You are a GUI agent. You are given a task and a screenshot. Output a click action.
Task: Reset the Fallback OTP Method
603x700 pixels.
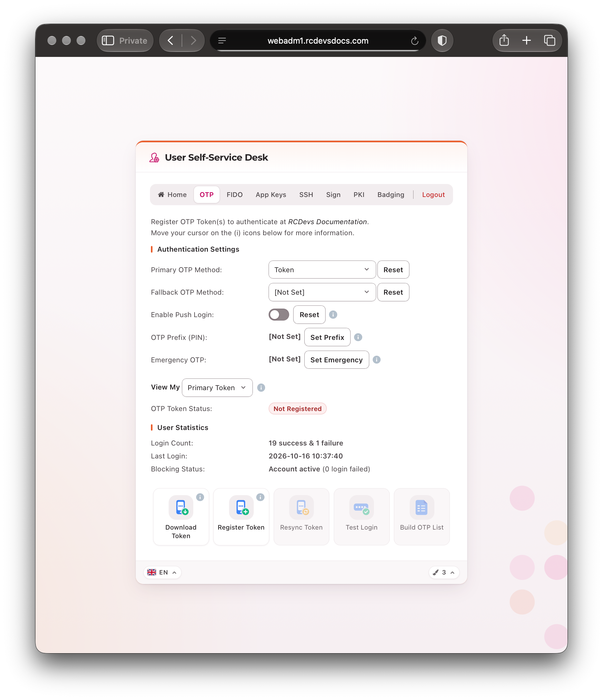393,292
